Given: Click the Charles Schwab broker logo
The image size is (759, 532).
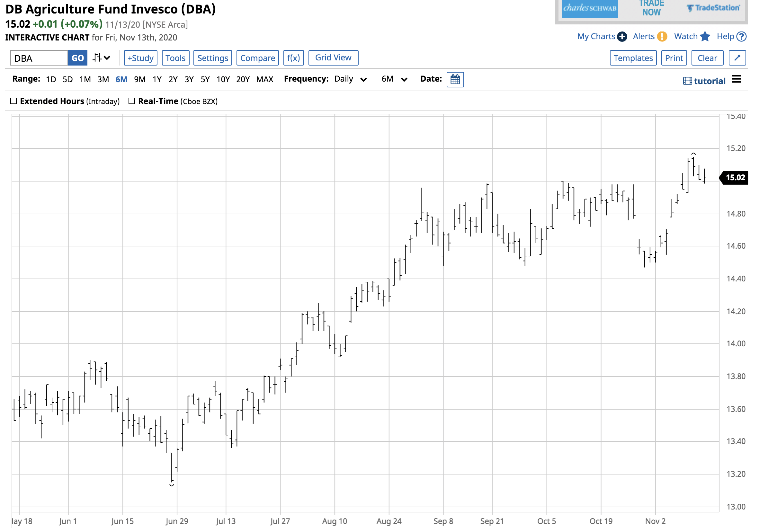Looking at the screenshot, I should (x=590, y=8).
